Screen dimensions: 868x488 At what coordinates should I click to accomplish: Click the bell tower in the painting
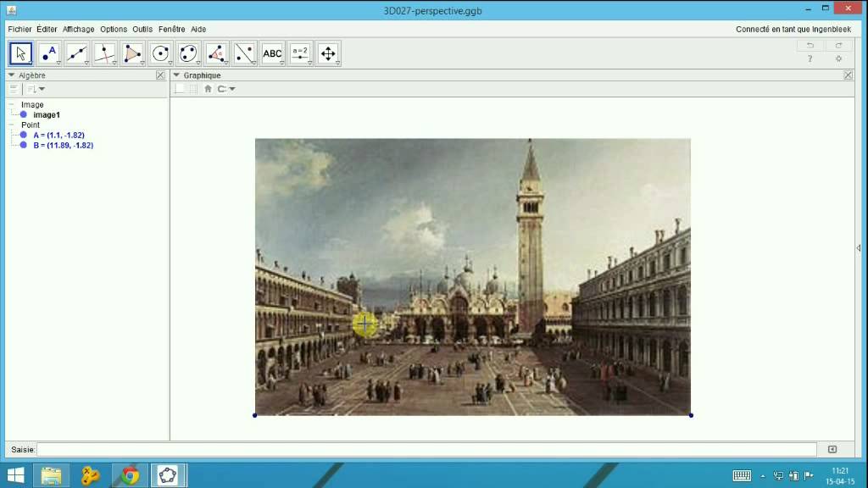(x=531, y=238)
